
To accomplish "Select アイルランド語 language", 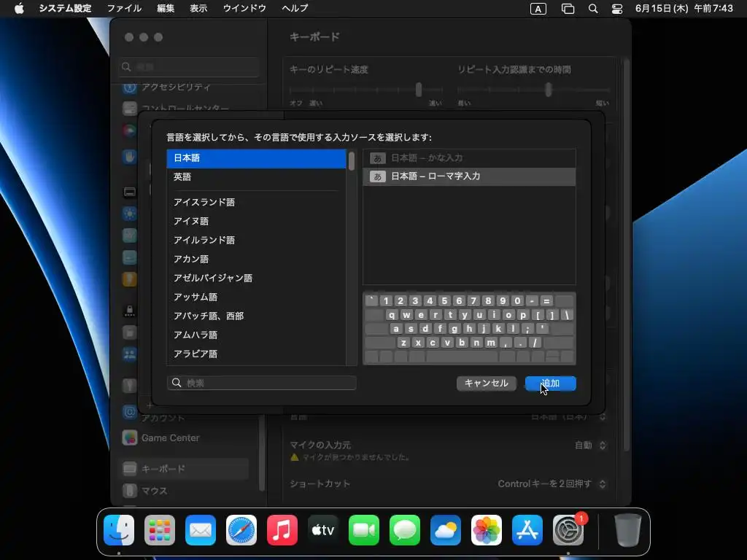I will click(256, 241).
